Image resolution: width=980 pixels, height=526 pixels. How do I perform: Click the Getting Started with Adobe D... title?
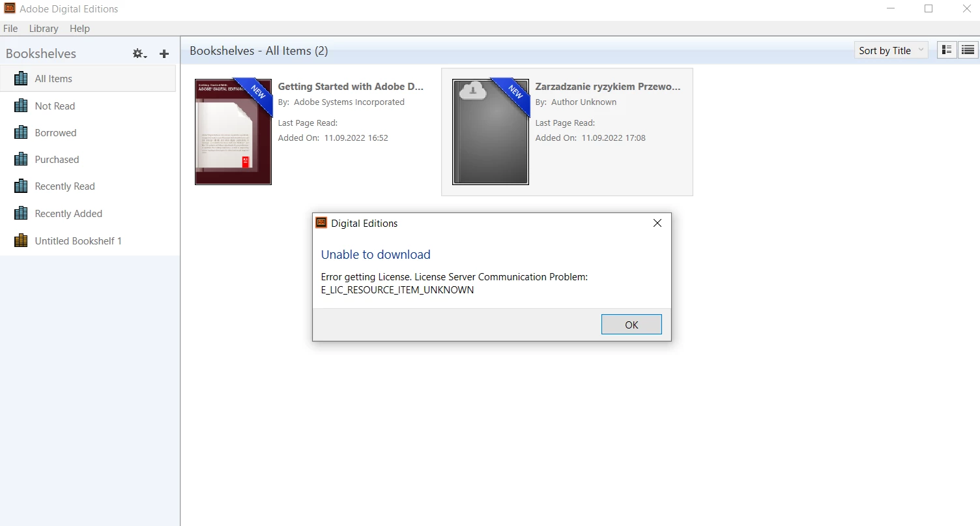[x=351, y=86]
